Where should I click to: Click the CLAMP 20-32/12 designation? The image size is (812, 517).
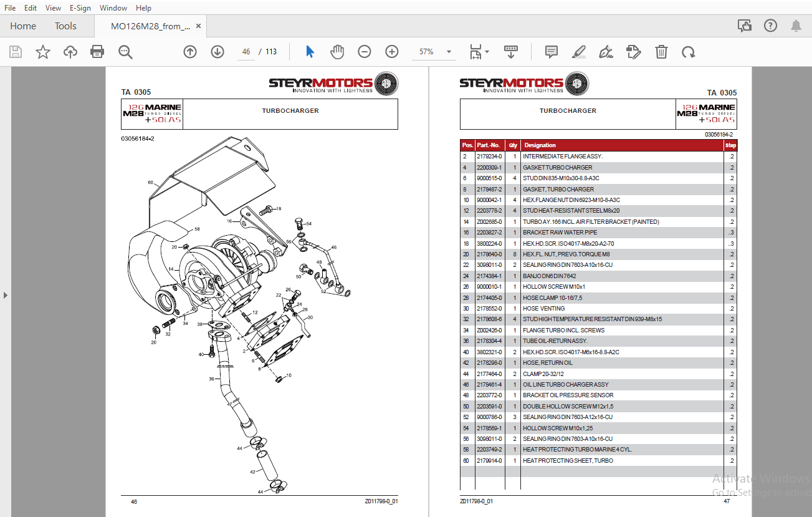[x=545, y=374]
